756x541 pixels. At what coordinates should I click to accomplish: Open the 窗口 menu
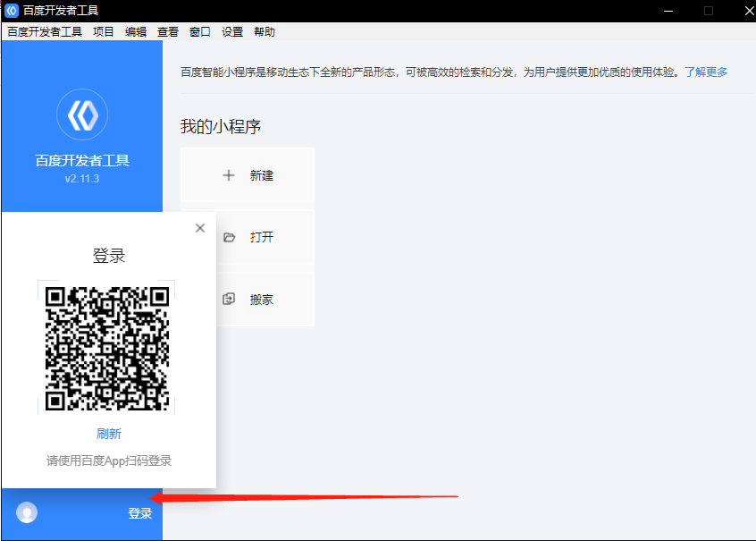(200, 32)
